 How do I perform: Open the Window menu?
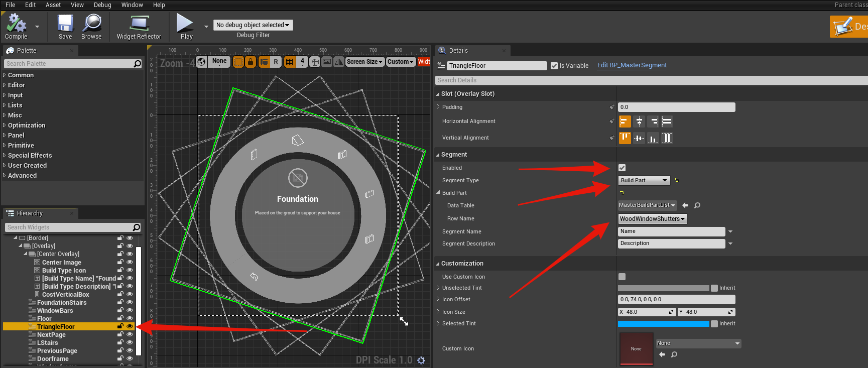tap(132, 5)
